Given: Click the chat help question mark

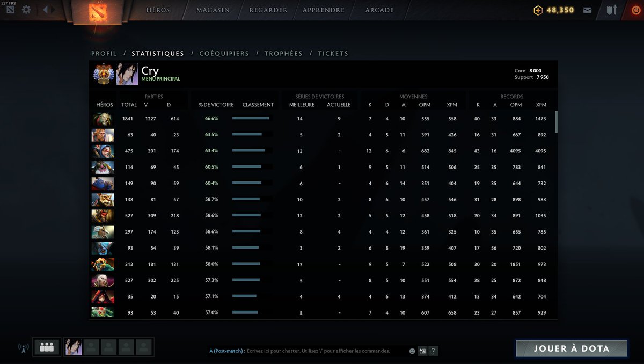Looking at the screenshot, I should click(434, 351).
